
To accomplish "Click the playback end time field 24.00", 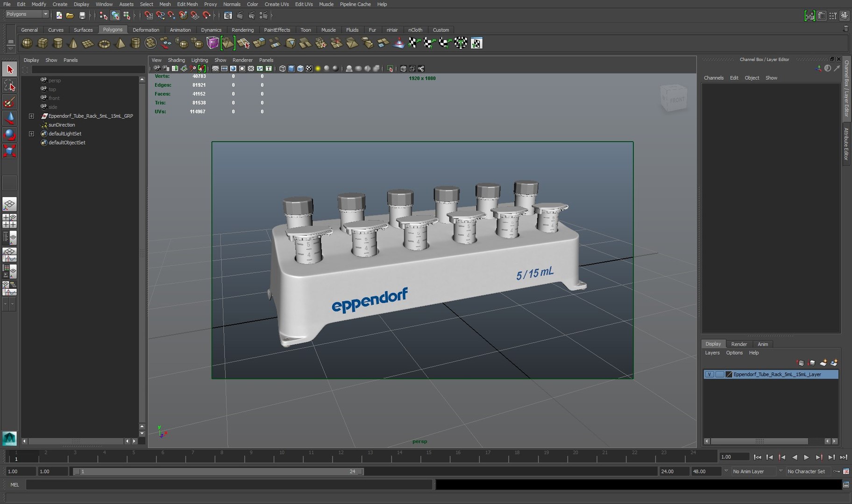I will (674, 471).
